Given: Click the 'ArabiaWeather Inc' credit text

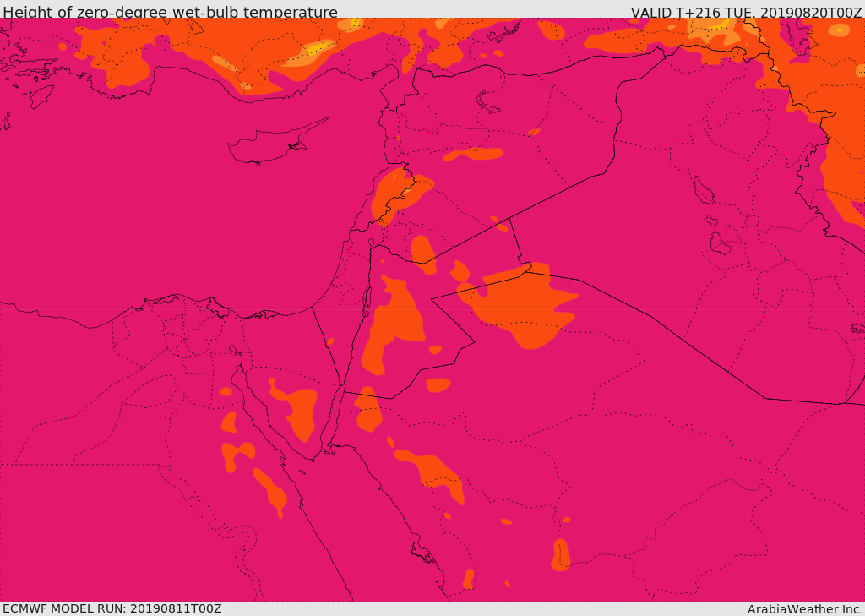Looking at the screenshot, I should click(x=803, y=609).
